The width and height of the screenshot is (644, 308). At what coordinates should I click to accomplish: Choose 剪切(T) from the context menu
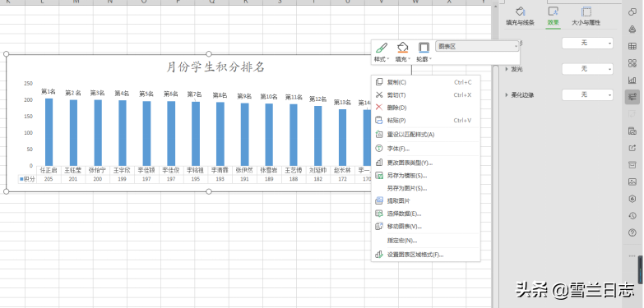425,95
